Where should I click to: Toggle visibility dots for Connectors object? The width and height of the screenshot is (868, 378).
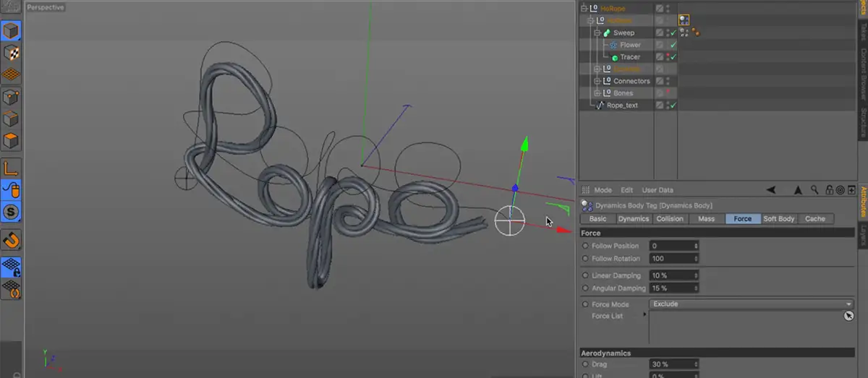[x=667, y=81]
